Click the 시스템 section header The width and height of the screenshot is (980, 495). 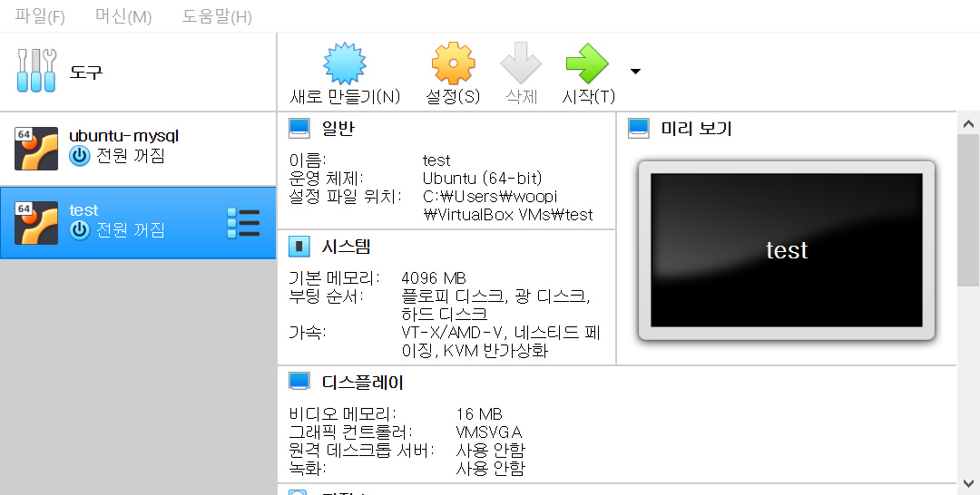(x=347, y=247)
